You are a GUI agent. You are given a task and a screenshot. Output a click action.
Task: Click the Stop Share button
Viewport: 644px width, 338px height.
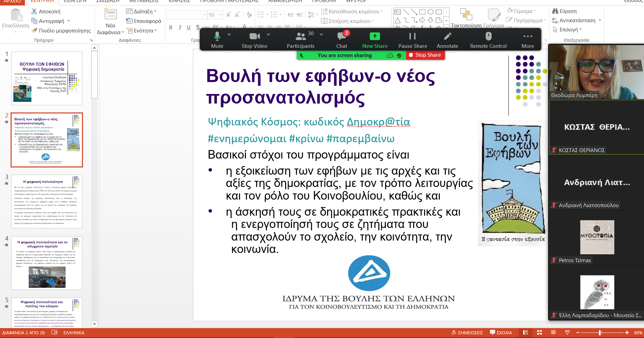pos(425,55)
